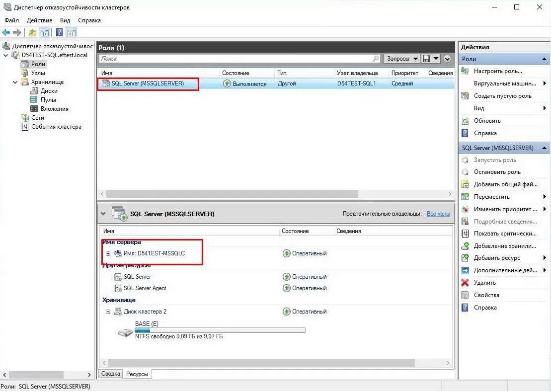Viewport: 551px width, 392px height.
Task: Click Удалить action label
Action: click(484, 283)
